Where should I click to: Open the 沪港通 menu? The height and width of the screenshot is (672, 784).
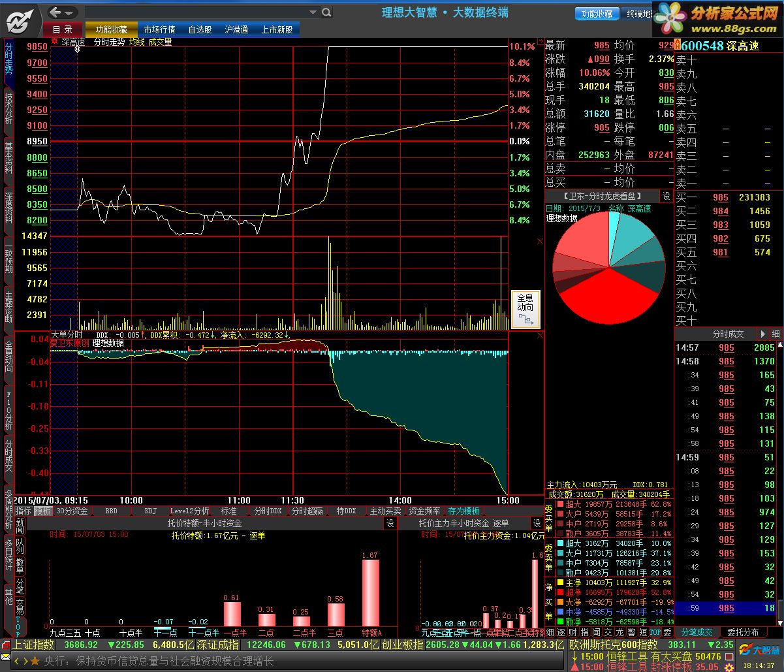point(237,29)
